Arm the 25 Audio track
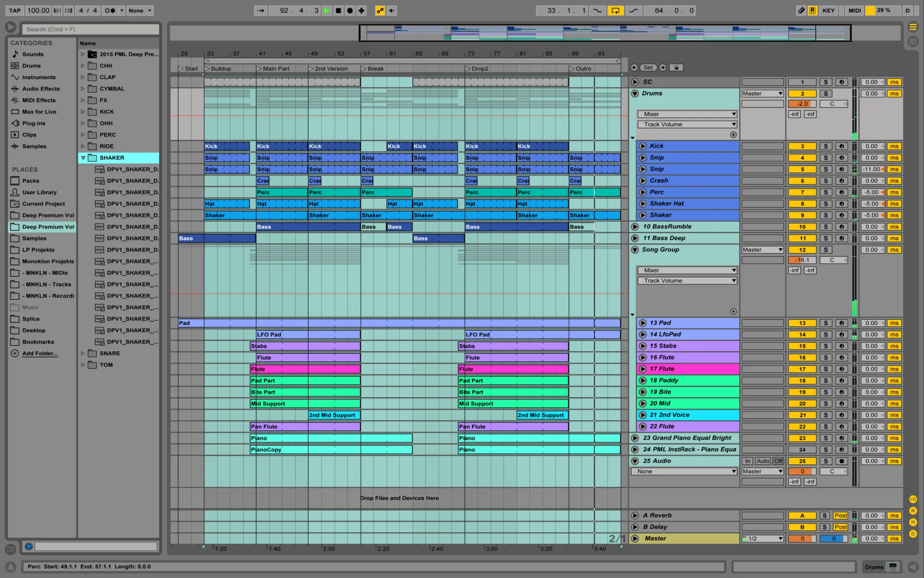Screen dimensions: 924x578 (x=841, y=461)
